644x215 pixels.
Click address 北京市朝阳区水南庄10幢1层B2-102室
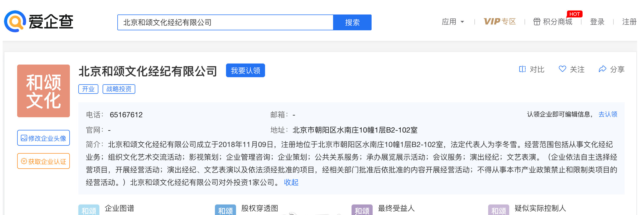click(355, 130)
